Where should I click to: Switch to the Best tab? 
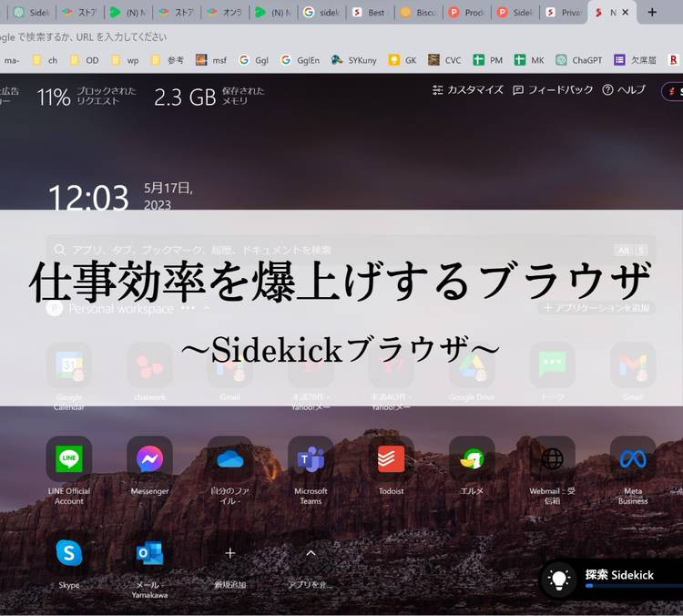coord(371,12)
